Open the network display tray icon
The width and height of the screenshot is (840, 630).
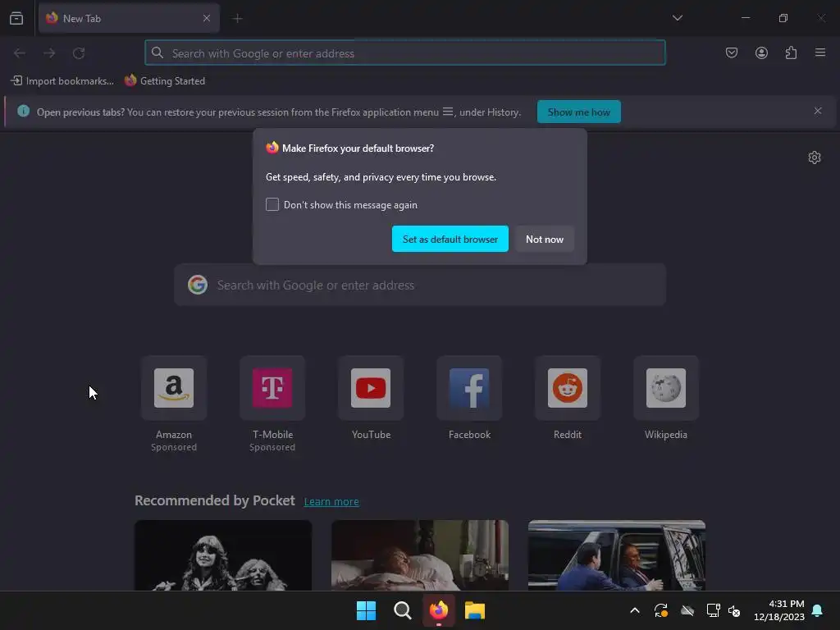click(713, 610)
